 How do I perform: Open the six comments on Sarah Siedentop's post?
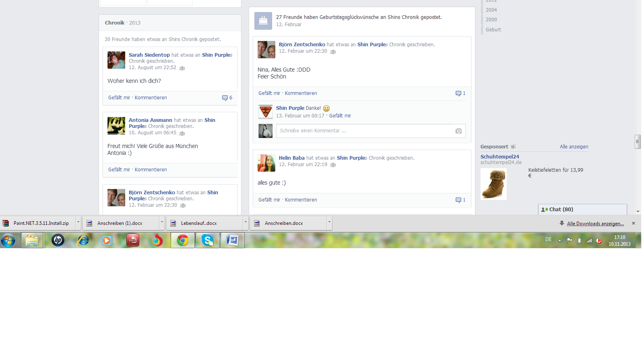pyautogui.click(x=227, y=98)
